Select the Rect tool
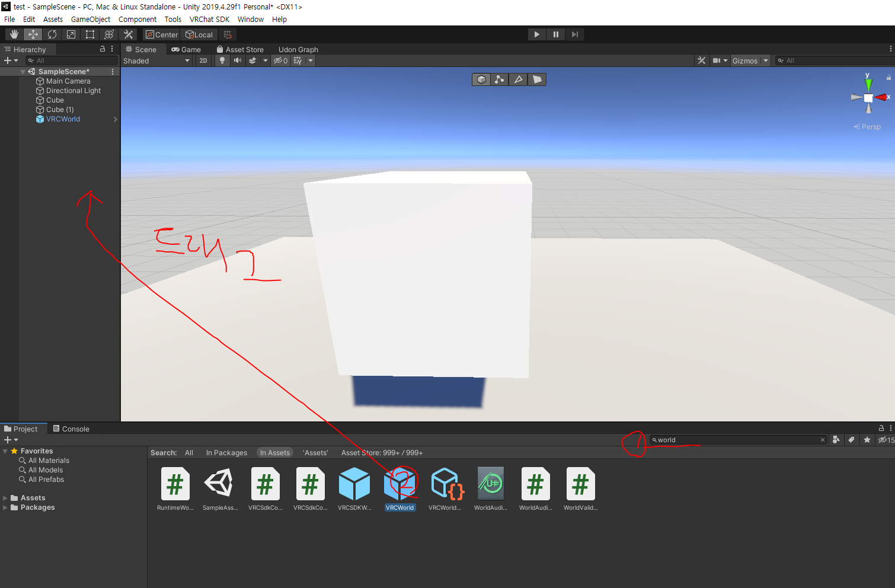 [x=90, y=34]
